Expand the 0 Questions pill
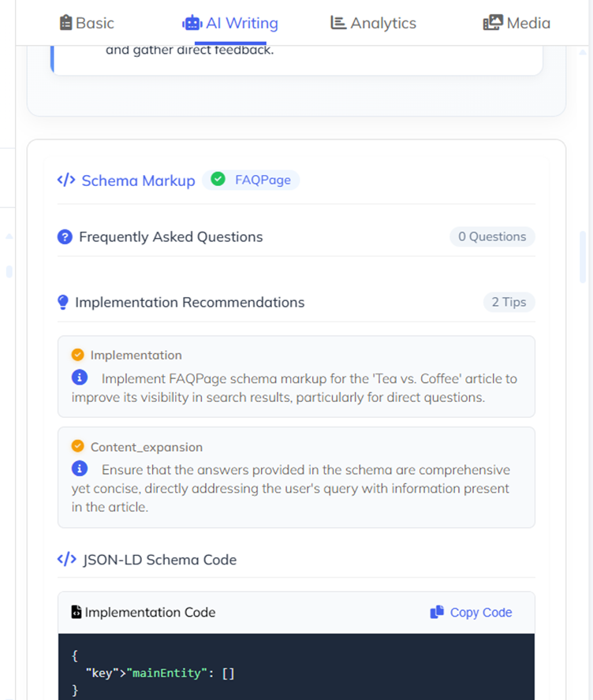Screen dimensions: 593x700 click(x=492, y=236)
